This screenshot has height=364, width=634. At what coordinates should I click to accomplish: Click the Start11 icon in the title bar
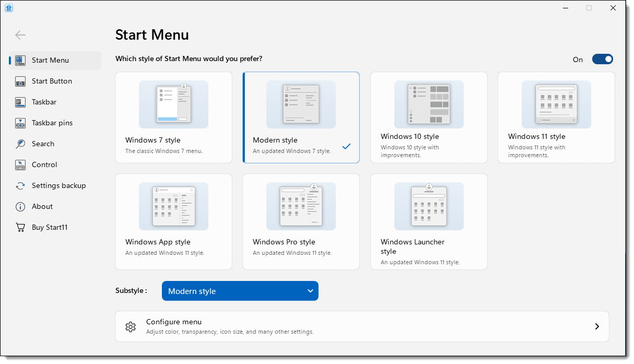pos(9,8)
